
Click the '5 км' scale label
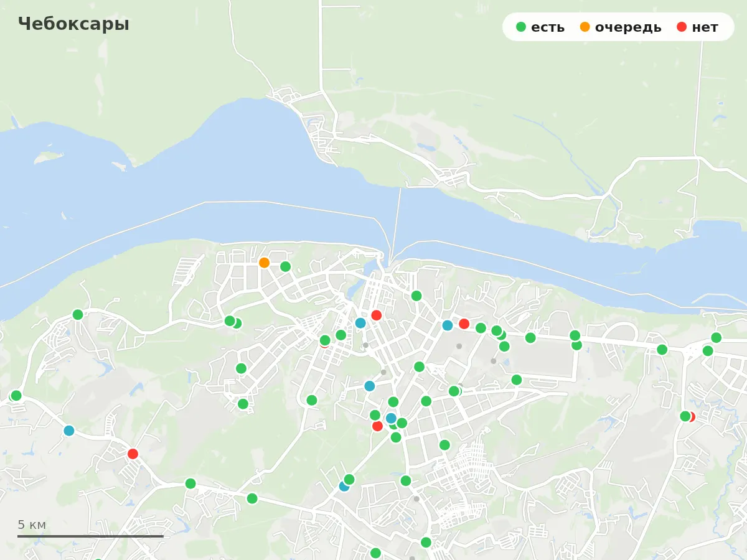click(32, 525)
